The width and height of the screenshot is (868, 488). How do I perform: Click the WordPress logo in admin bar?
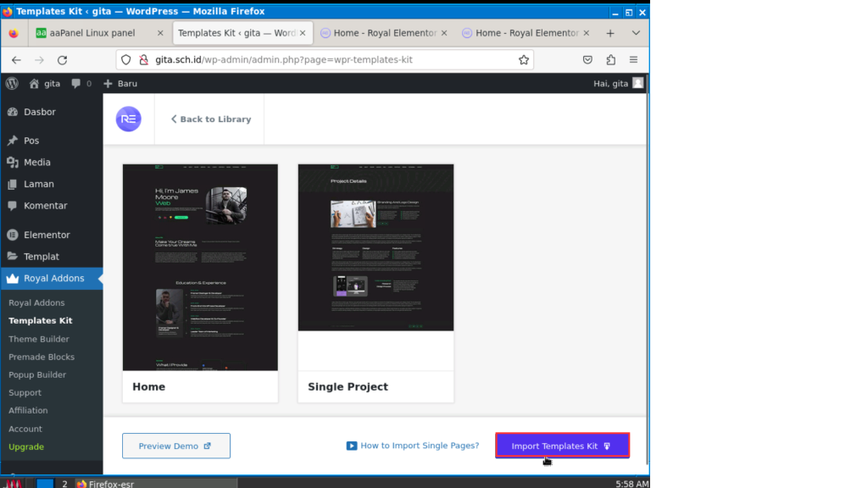pos(12,83)
